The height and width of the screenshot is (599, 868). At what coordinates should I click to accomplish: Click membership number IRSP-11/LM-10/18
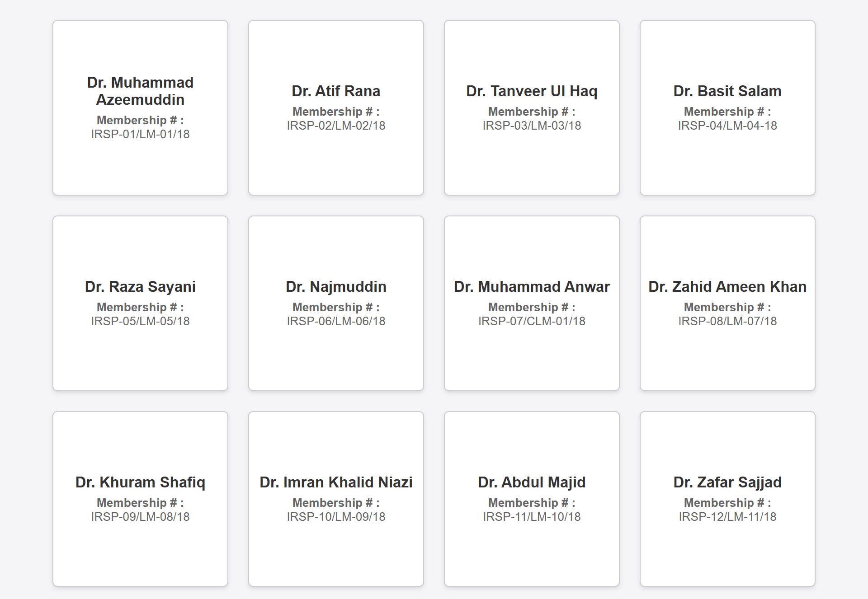532,517
